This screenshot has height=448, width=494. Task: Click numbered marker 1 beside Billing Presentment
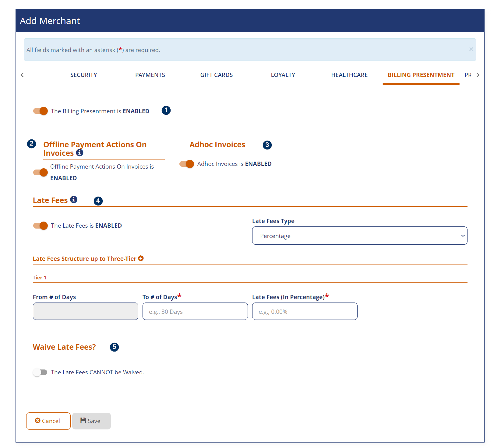point(166,110)
